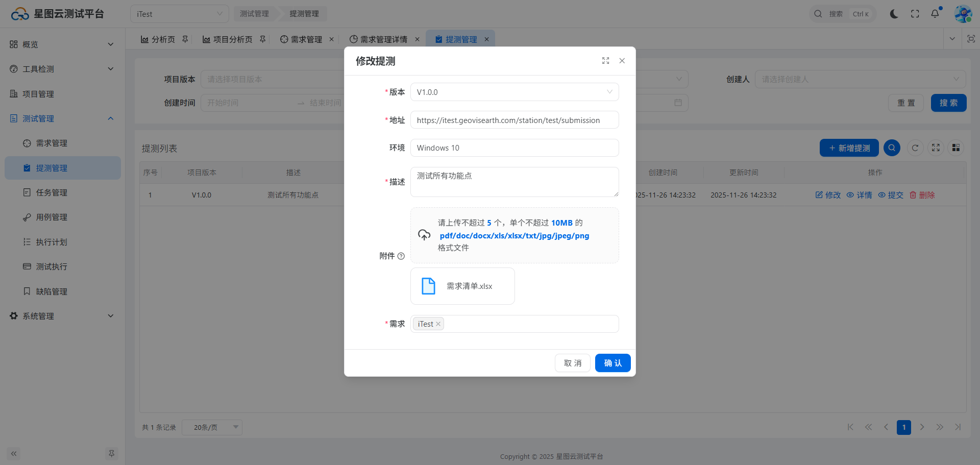
Task: Open the 版本 dropdown showing V1.0.0
Action: (x=514, y=92)
